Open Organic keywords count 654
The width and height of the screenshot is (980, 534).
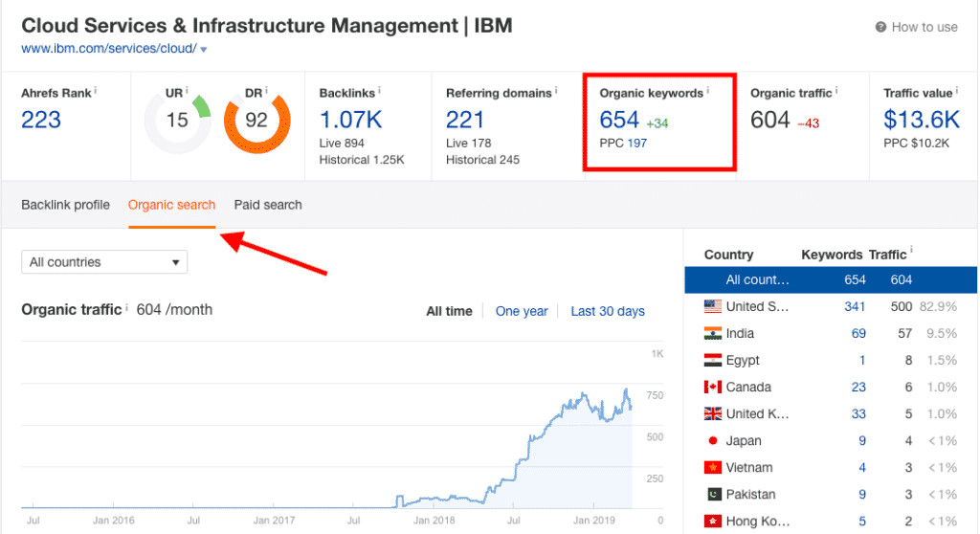click(619, 120)
